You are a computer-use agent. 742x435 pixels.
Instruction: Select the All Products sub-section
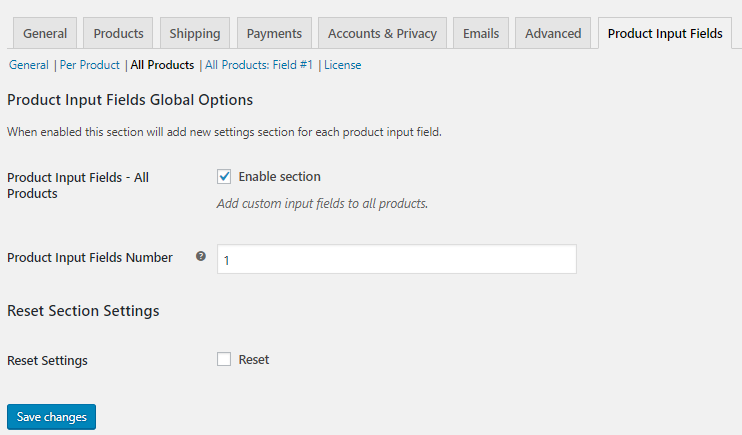point(162,65)
